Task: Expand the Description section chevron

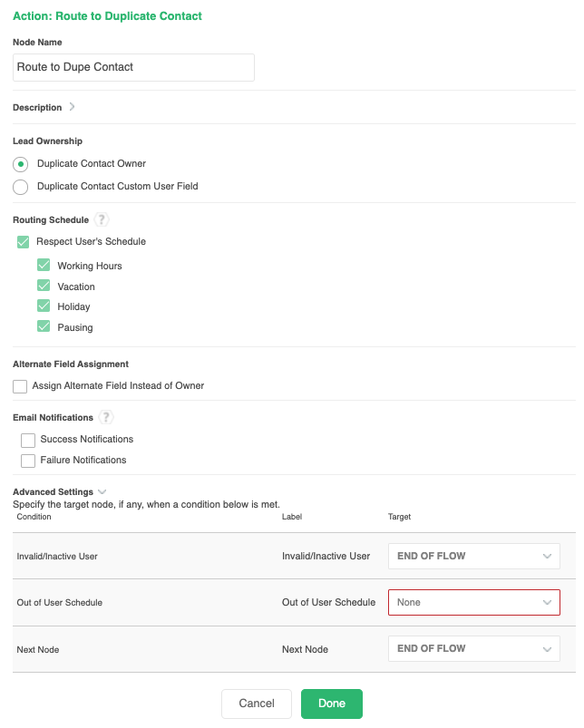Action: pos(73,107)
